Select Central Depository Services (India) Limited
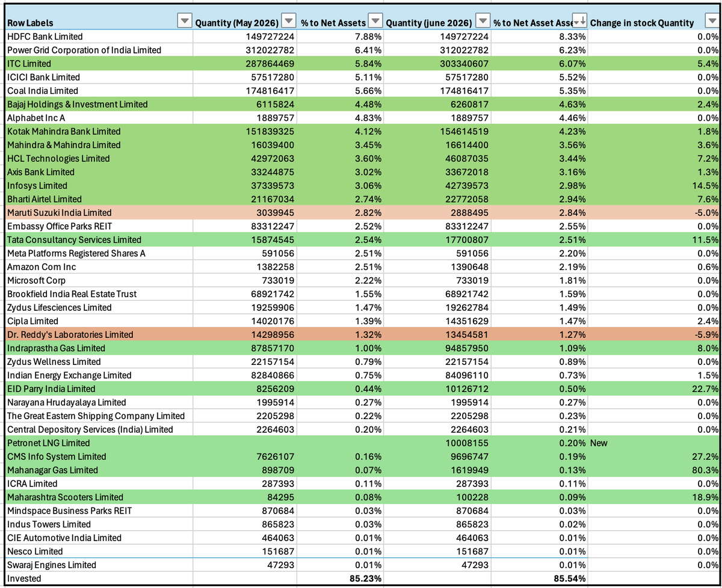Image resolution: width=722 pixels, height=588 pixels. (98, 429)
